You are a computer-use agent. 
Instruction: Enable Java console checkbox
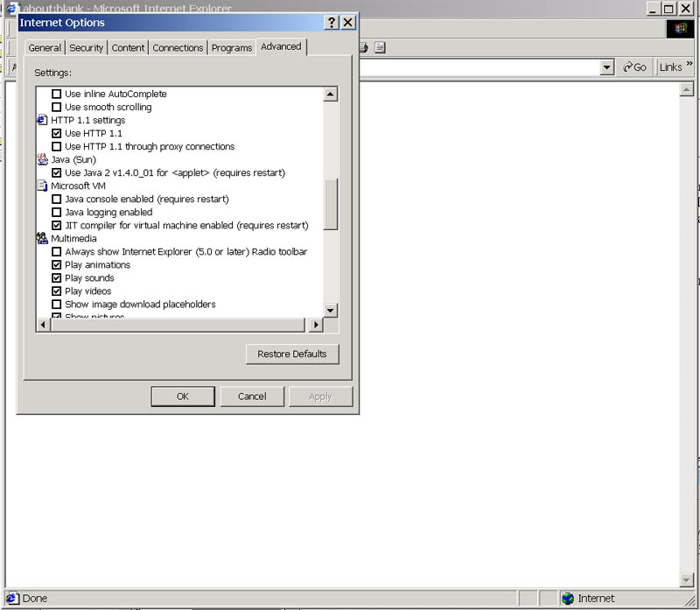pyautogui.click(x=57, y=200)
